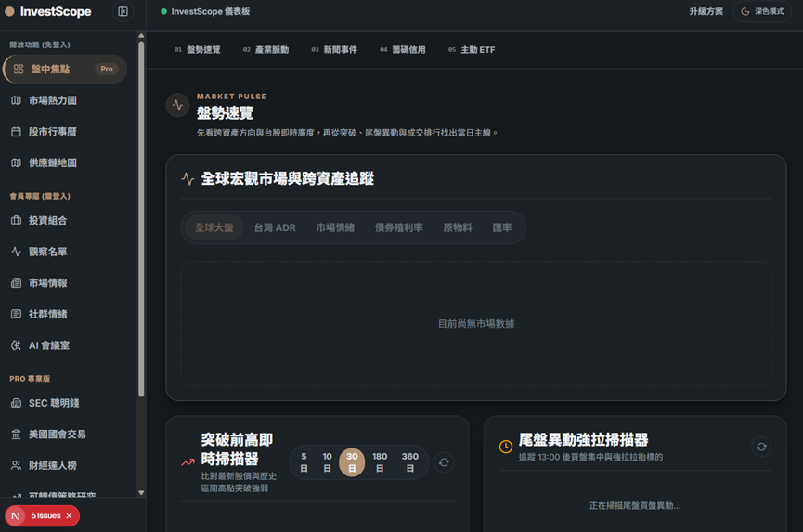The width and height of the screenshot is (803, 532).
Task: Toggle 深色模式 dark mode button
Action: coord(762,11)
